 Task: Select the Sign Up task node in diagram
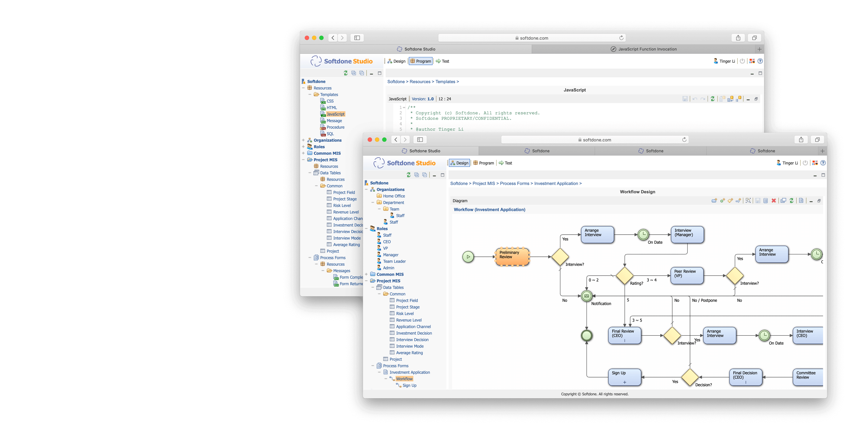tap(624, 377)
